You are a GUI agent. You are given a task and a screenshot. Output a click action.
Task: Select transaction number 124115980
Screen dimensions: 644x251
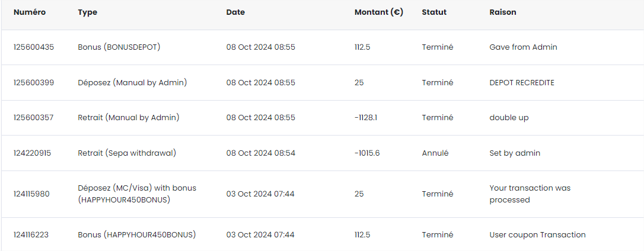[32, 194]
